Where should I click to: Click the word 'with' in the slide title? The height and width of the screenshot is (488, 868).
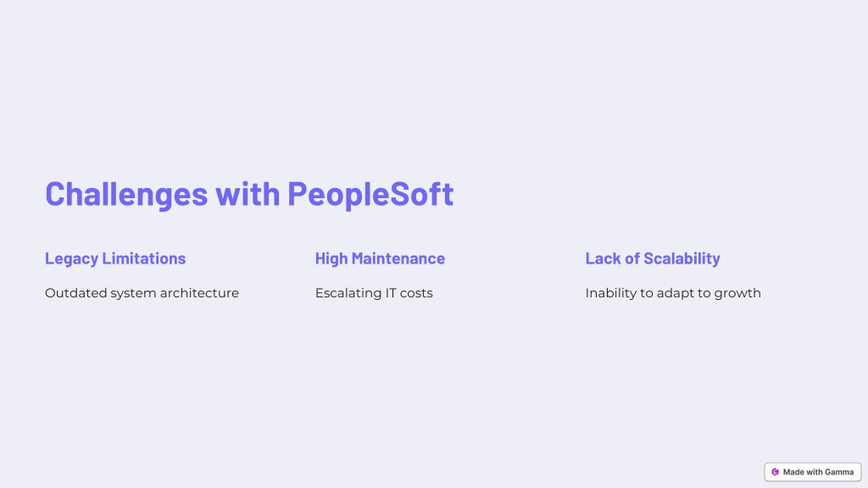click(x=248, y=193)
